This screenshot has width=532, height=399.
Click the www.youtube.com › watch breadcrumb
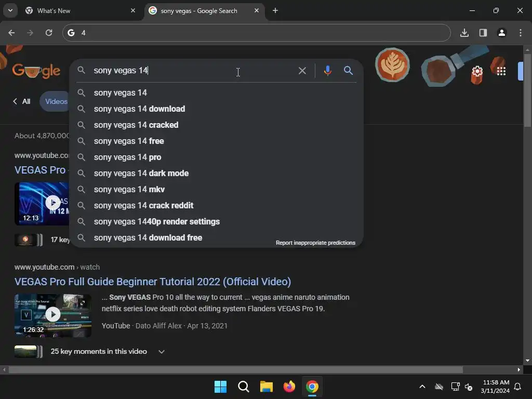pos(57,267)
